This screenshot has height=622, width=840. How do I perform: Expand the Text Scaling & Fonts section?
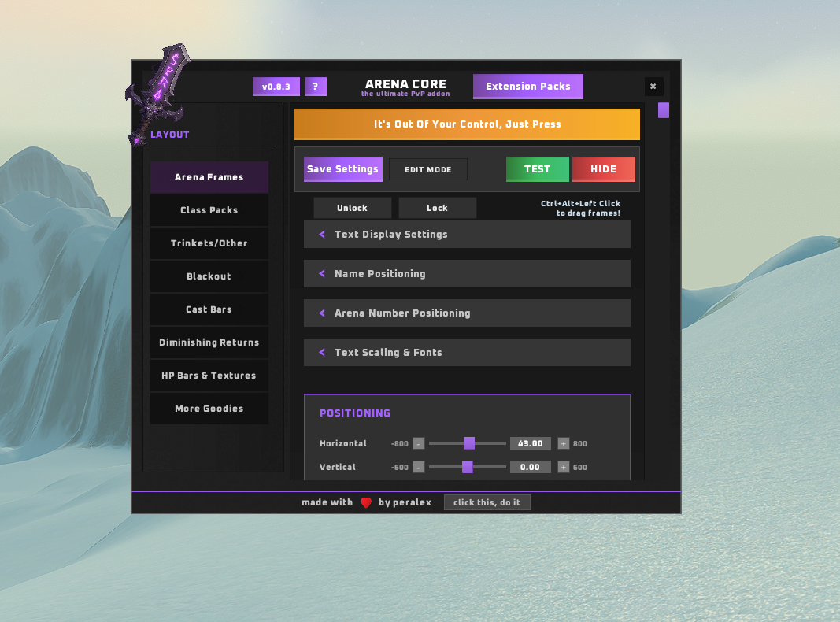click(467, 352)
